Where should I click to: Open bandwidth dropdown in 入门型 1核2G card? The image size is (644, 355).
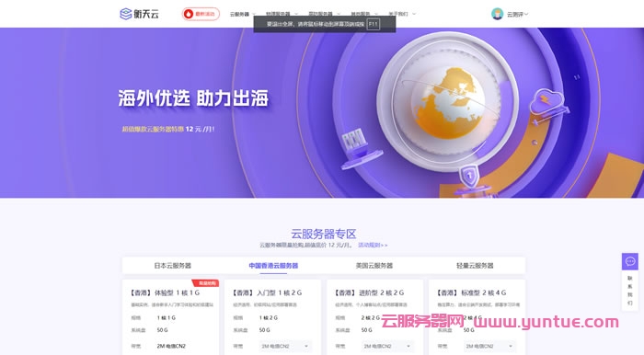[x=284, y=347]
